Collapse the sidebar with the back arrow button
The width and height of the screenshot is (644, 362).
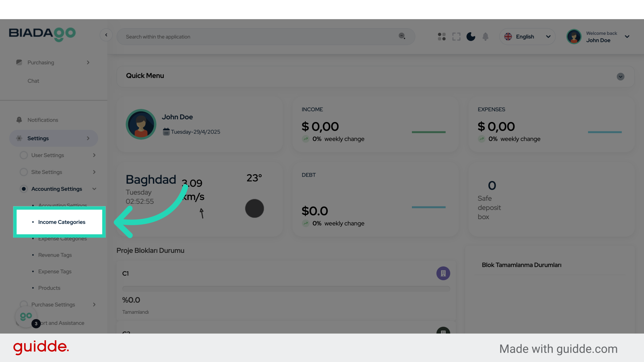[106, 35]
